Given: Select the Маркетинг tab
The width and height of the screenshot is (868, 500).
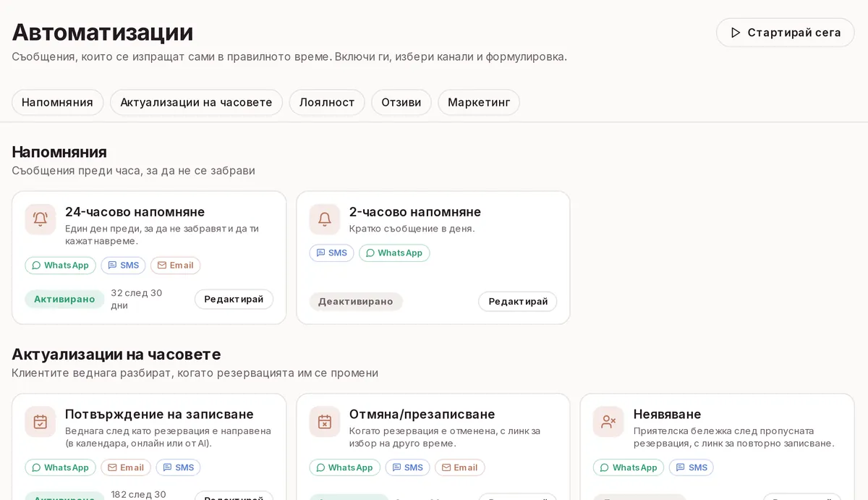Looking at the screenshot, I should (479, 103).
